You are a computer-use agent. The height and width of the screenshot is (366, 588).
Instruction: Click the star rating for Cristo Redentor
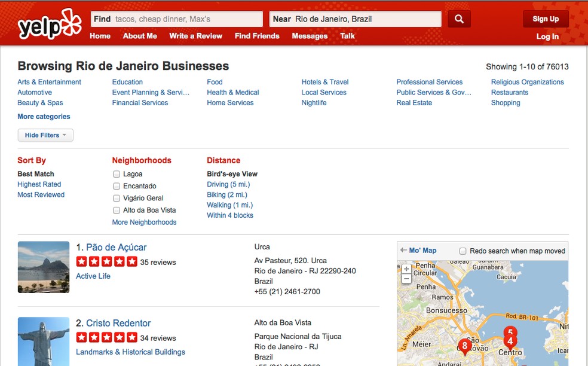click(106, 337)
